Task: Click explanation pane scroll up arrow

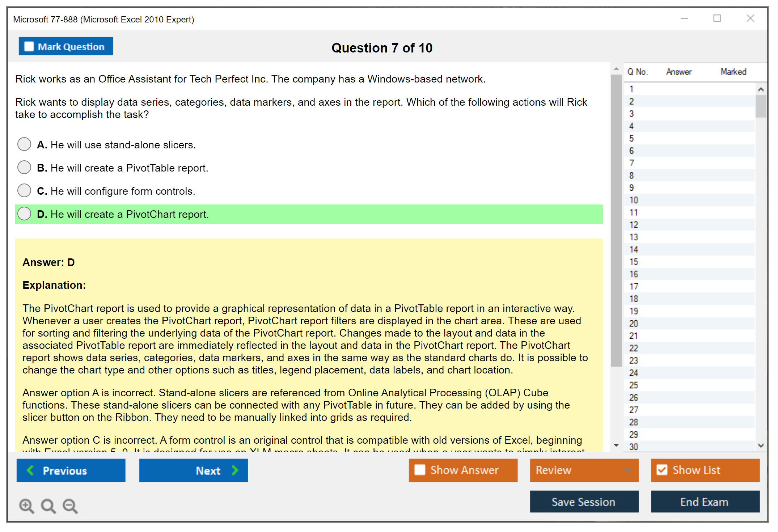Action: click(x=616, y=69)
